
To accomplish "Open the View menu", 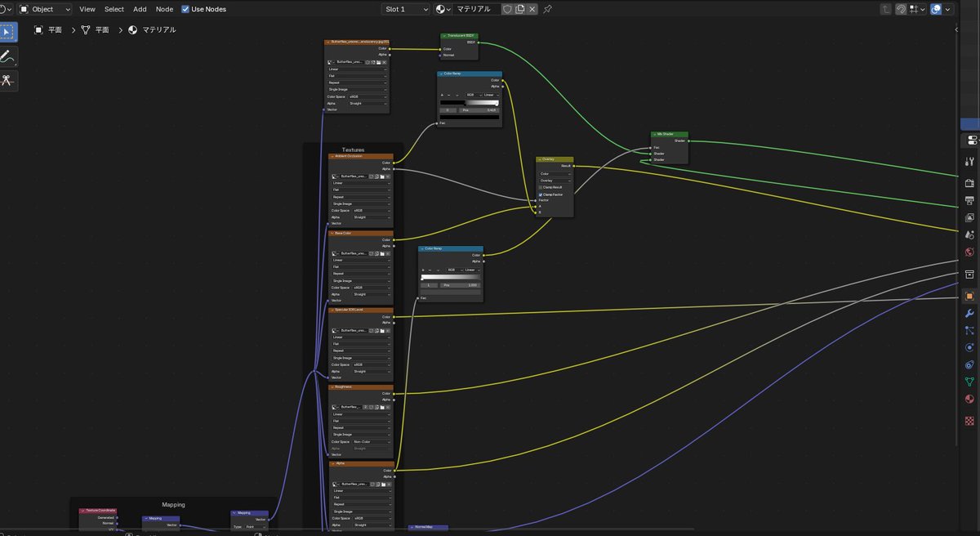I will click(87, 9).
